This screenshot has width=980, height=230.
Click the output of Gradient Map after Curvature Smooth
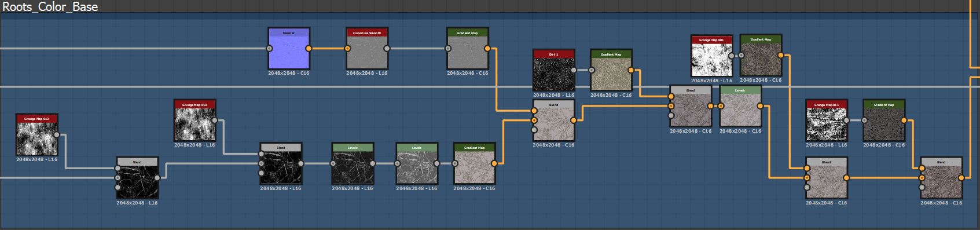[487, 49]
